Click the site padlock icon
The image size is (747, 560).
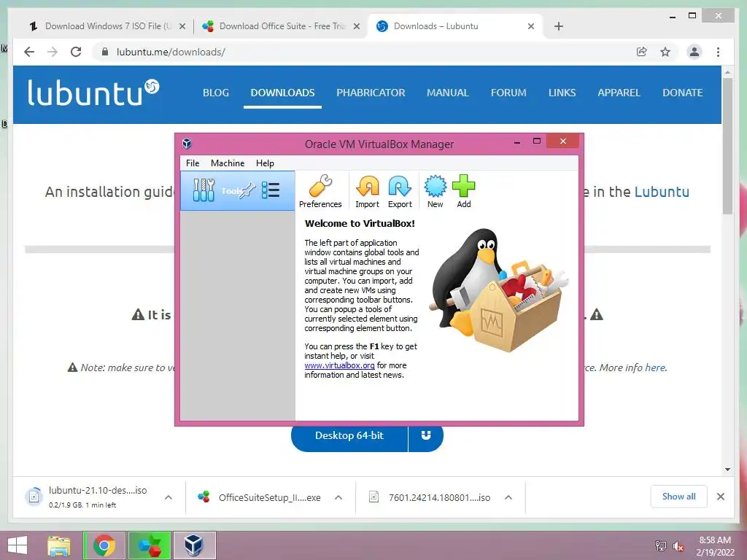pos(105,52)
